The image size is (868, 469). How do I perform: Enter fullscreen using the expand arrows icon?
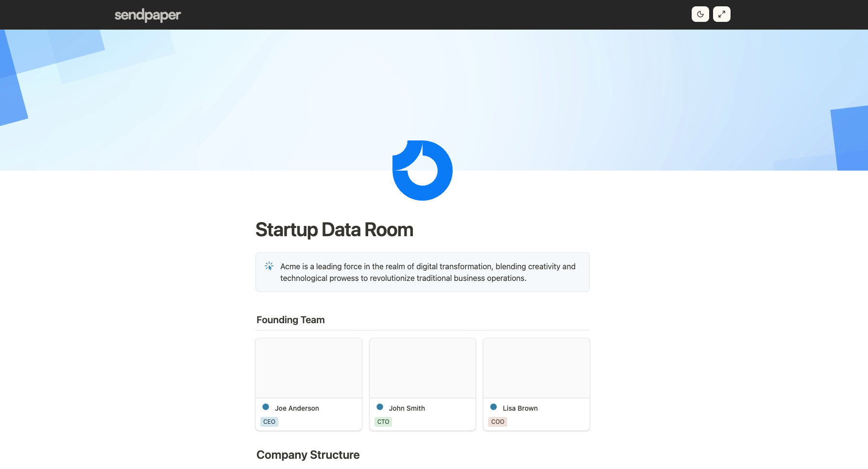click(721, 14)
